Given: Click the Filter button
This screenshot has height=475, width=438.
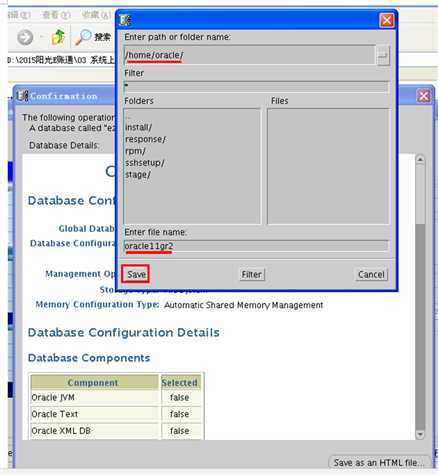Looking at the screenshot, I should (252, 275).
